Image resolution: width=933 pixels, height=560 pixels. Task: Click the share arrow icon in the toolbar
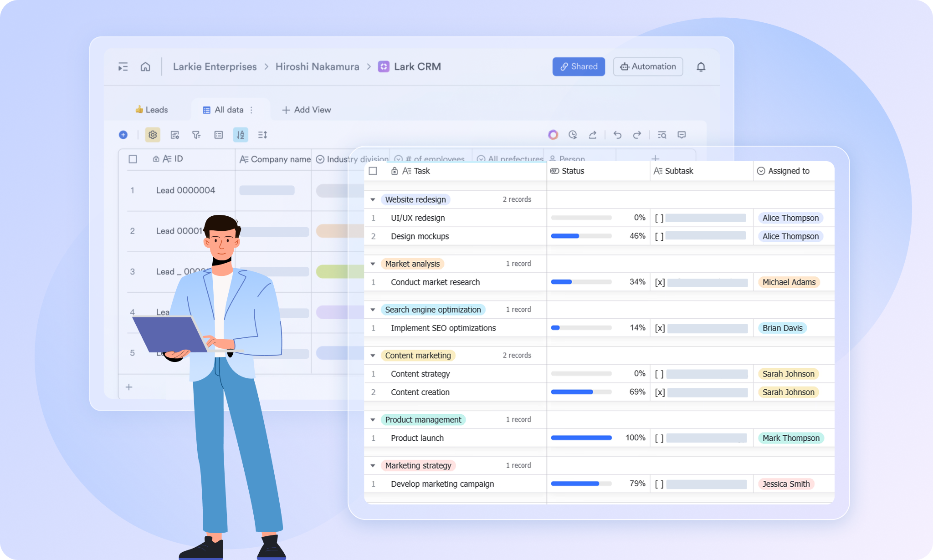593,135
